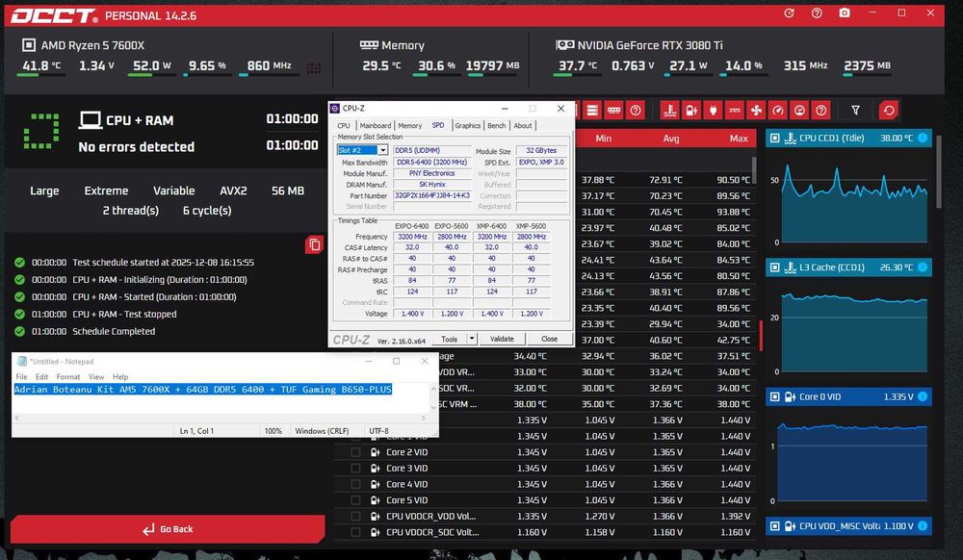The height and width of the screenshot is (560, 963).
Task: Switch to the Mainboard tab in CPU-Z
Action: pyautogui.click(x=376, y=126)
